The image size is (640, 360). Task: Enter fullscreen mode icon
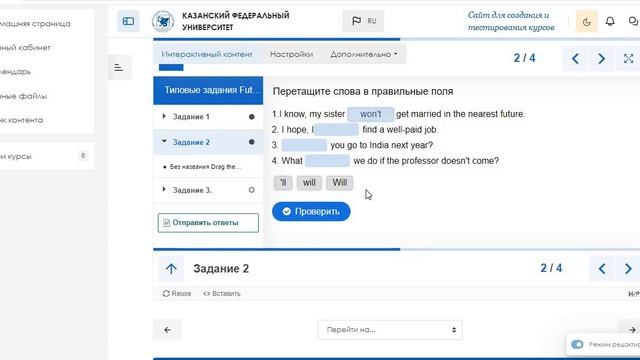point(628,59)
